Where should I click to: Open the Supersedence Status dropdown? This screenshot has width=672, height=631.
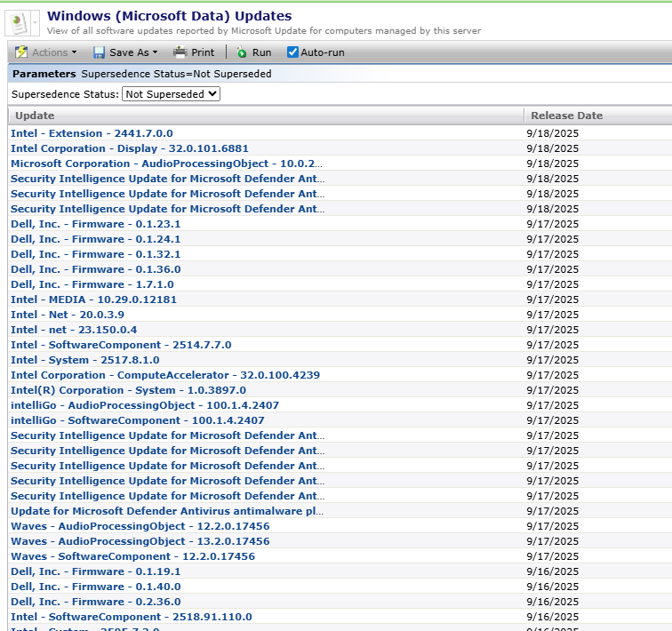tap(171, 94)
